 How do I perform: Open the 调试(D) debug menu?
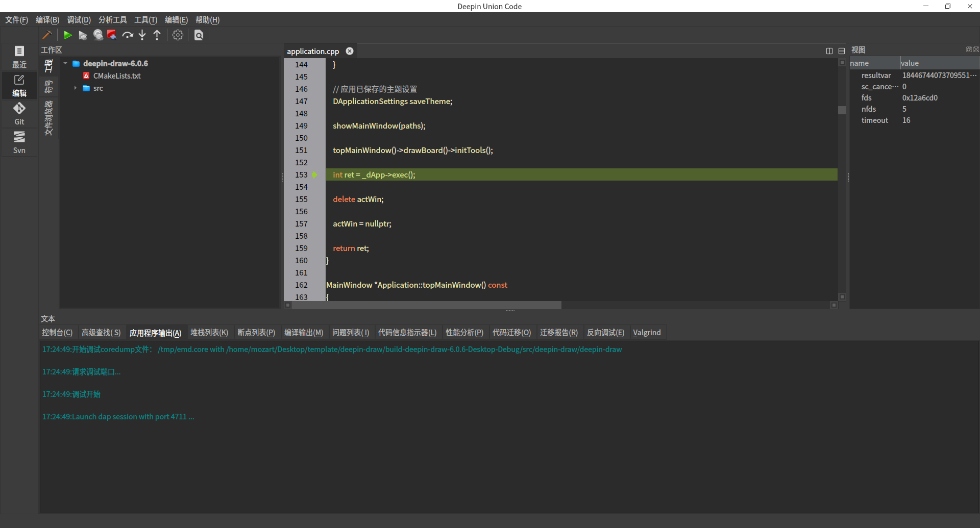click(x=79, y=20)
